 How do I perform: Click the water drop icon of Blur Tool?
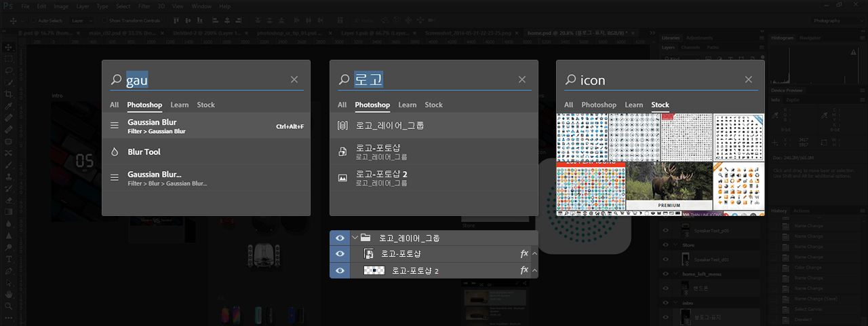(x=115, y=152)
